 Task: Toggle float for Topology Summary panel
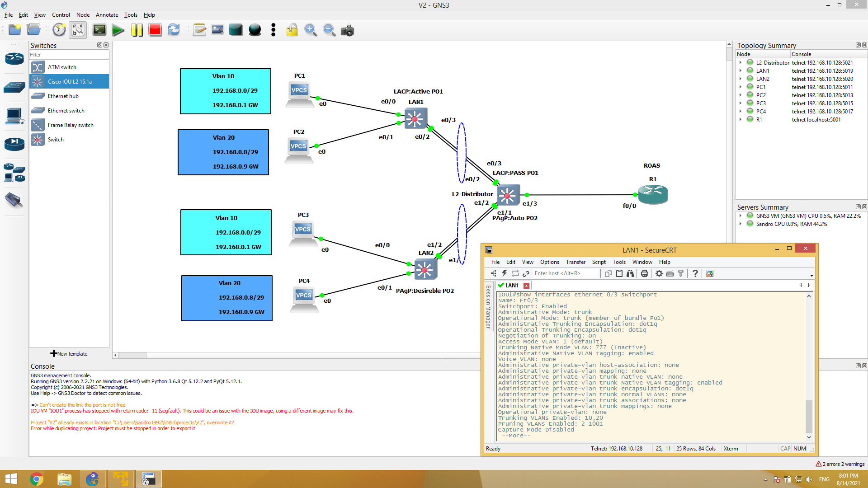click(858, 45)
